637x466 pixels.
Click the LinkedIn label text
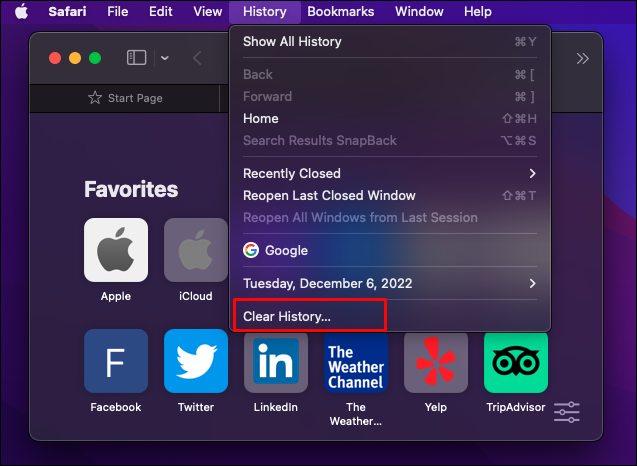coord(276,407)
